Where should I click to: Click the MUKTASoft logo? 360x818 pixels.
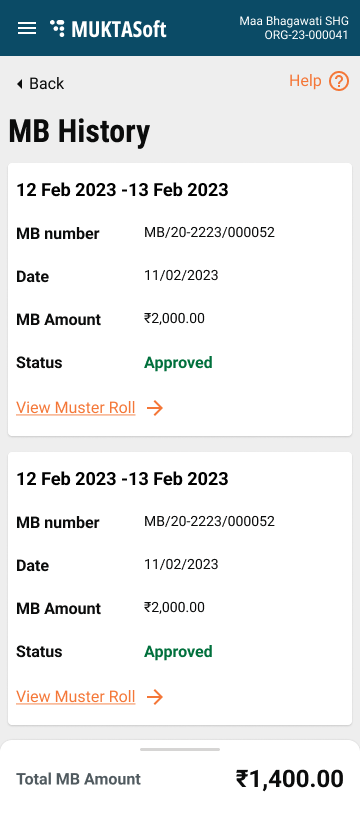108,29
